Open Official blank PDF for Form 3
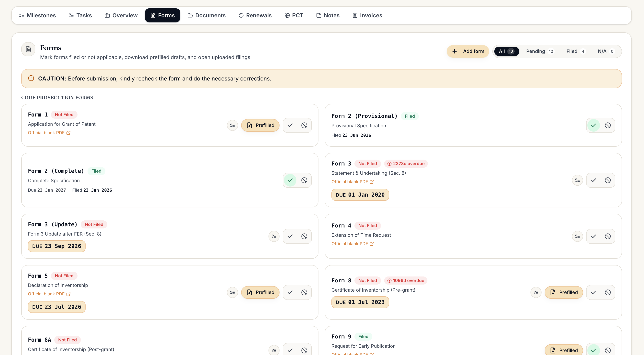Screen dimensions: 644x355 [x=353, y=182]
